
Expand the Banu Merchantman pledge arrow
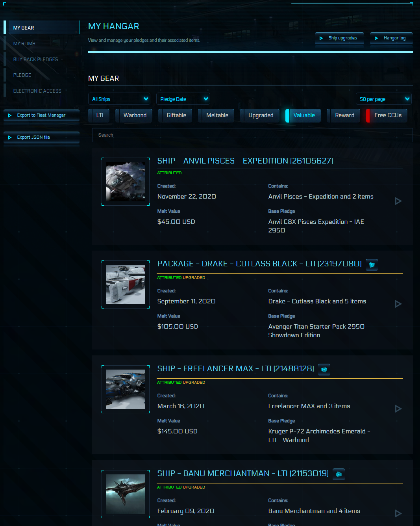pyautogui.click(x=398, y=513)
